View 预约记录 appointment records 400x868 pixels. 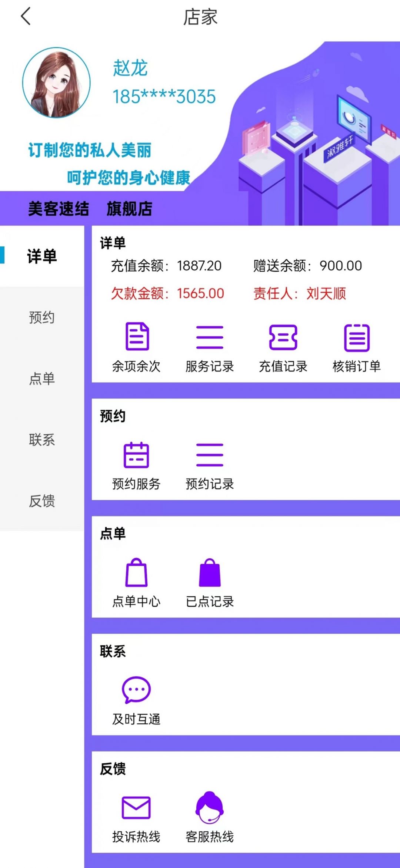(x=210, y=455)
